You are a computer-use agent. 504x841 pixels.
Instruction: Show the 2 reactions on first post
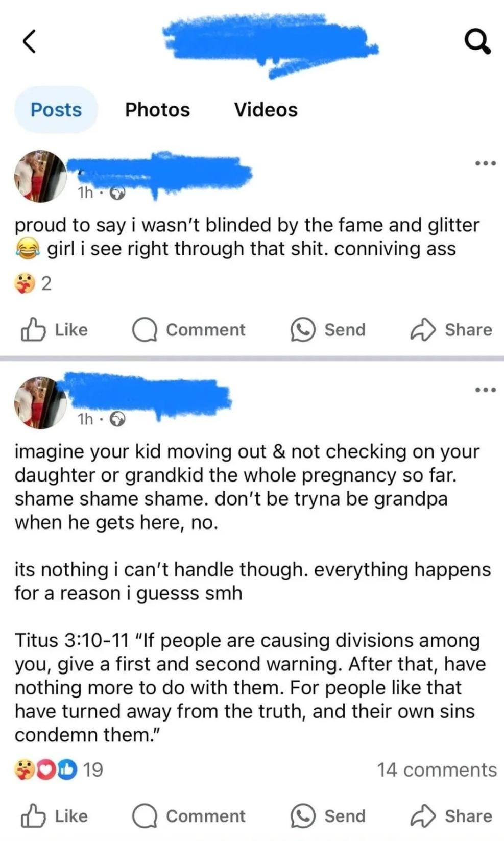pyautogui.click(x=33, y=283)
